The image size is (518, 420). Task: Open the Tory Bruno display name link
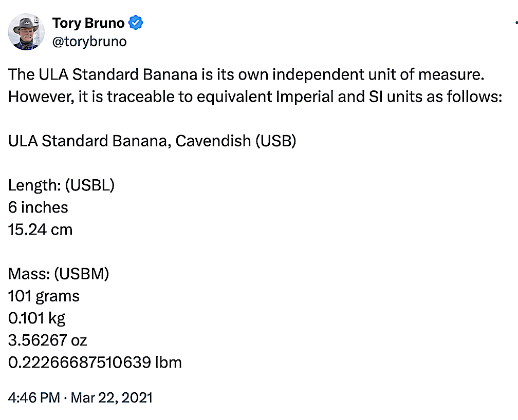click(x=88, y=23)
